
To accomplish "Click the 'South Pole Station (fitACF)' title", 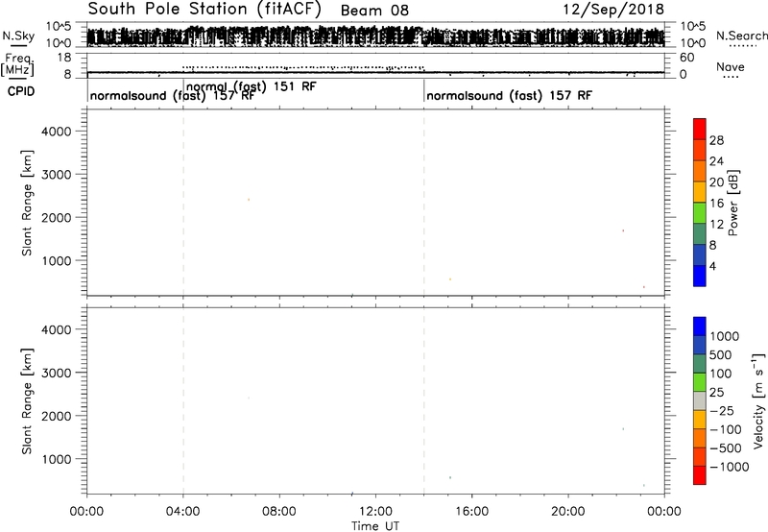I will 204,10.
